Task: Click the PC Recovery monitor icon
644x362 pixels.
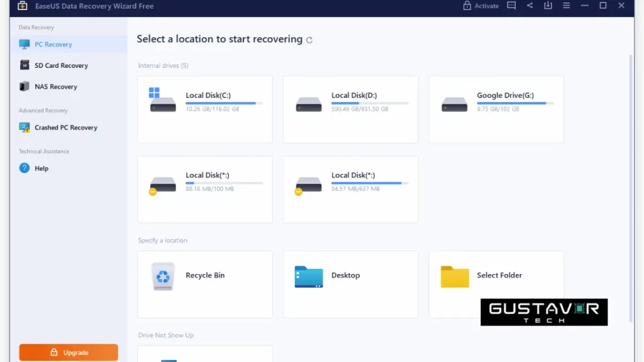Action: point(25,45)
